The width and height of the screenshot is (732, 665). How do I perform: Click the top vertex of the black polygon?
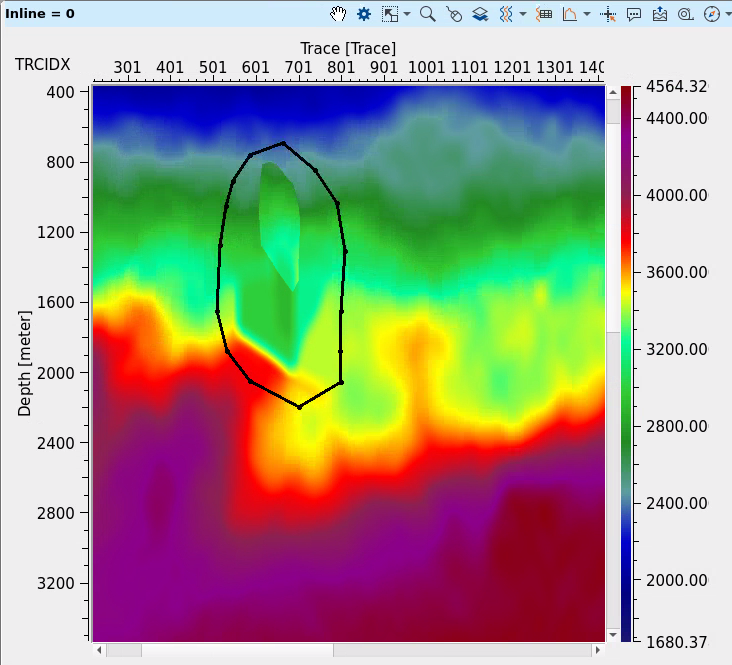point(284,142)
